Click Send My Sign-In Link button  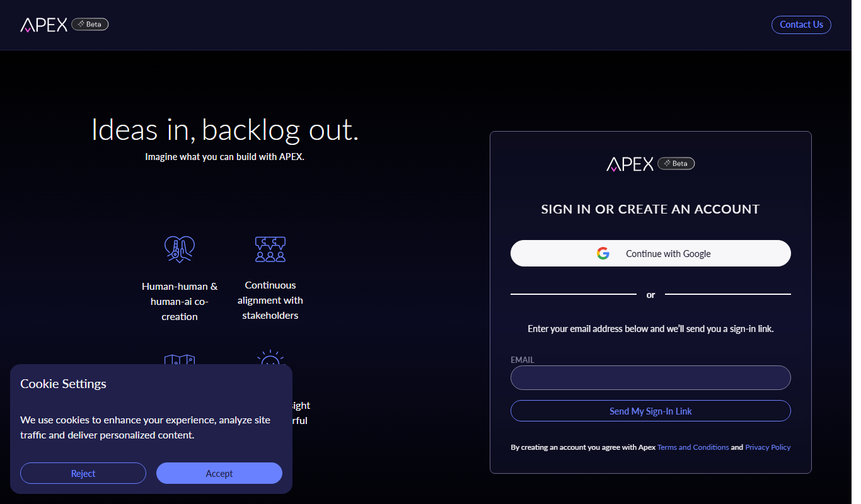pyautogui.click(x=650, y=411)
